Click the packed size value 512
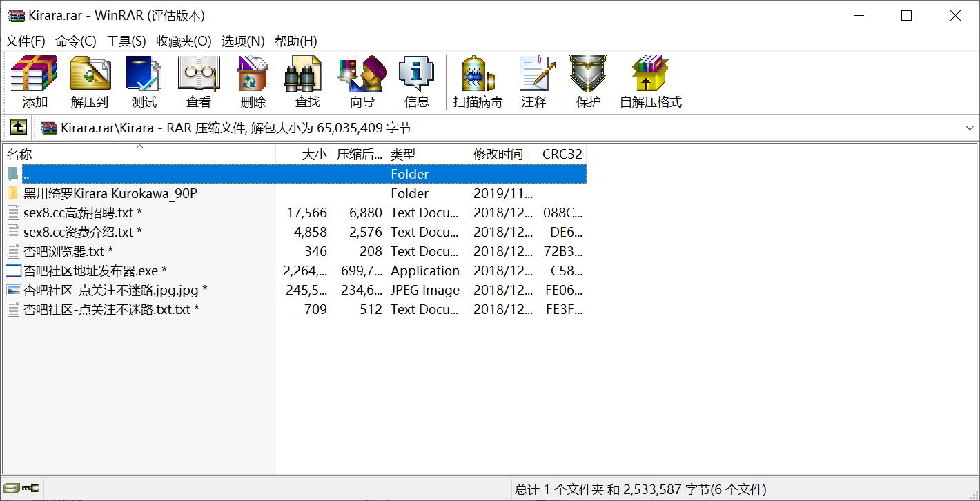The width and height of the screenshot is (980, 501). tap(371, 309)
